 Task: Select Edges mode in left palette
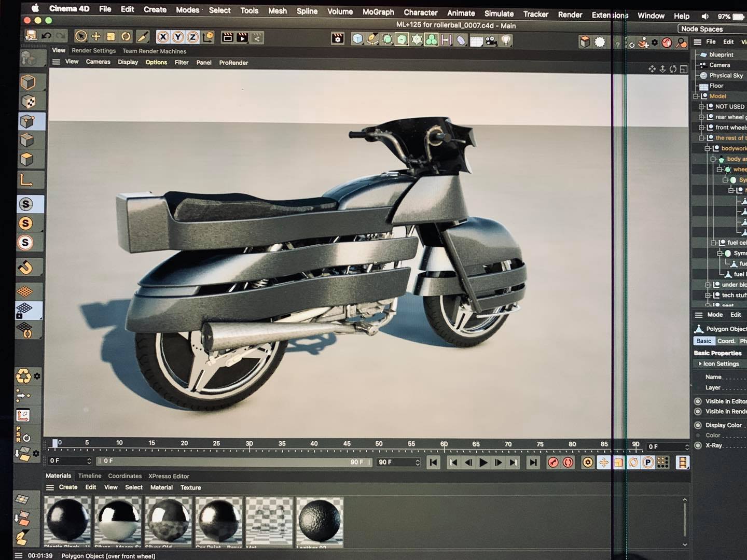click(x=27, y=141)
